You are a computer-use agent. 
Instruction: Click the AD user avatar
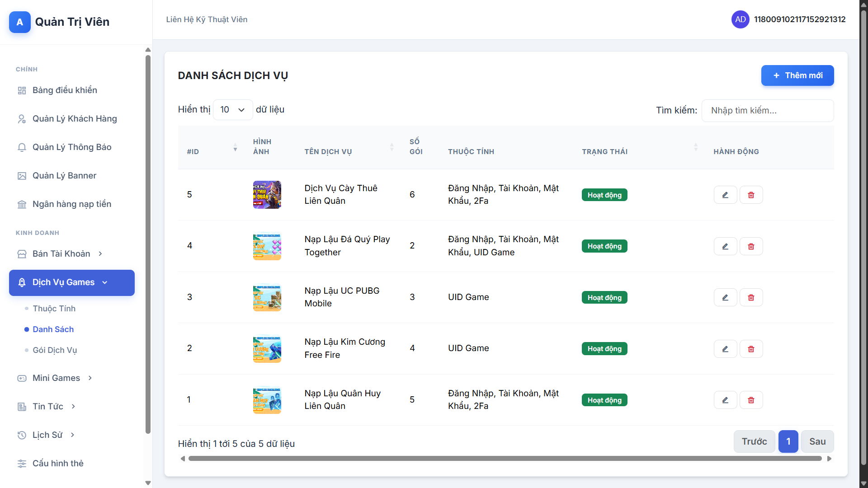tap(740, 19)
